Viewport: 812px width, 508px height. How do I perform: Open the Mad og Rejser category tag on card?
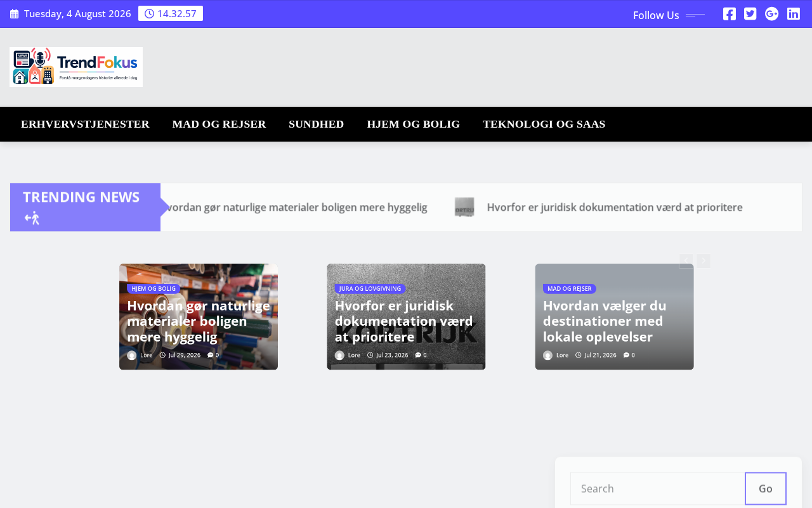[x=570, y=289]
